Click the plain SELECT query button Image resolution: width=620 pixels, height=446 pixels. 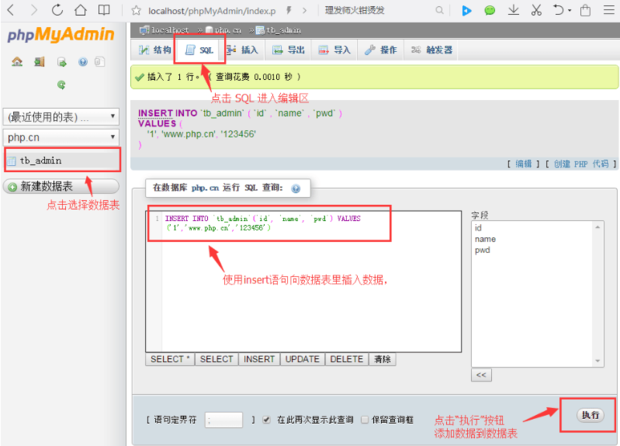216,359
